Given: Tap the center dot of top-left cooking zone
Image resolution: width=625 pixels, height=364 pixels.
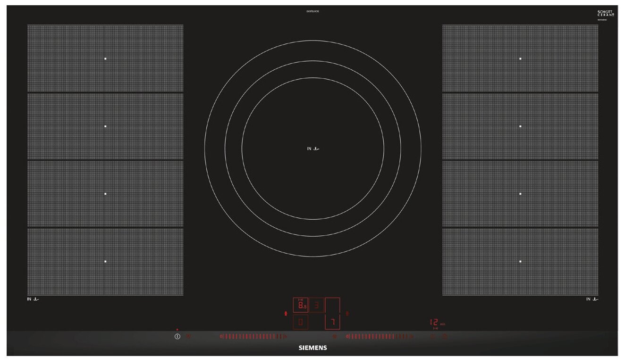Looking at the screenshot, I should 105,58.
